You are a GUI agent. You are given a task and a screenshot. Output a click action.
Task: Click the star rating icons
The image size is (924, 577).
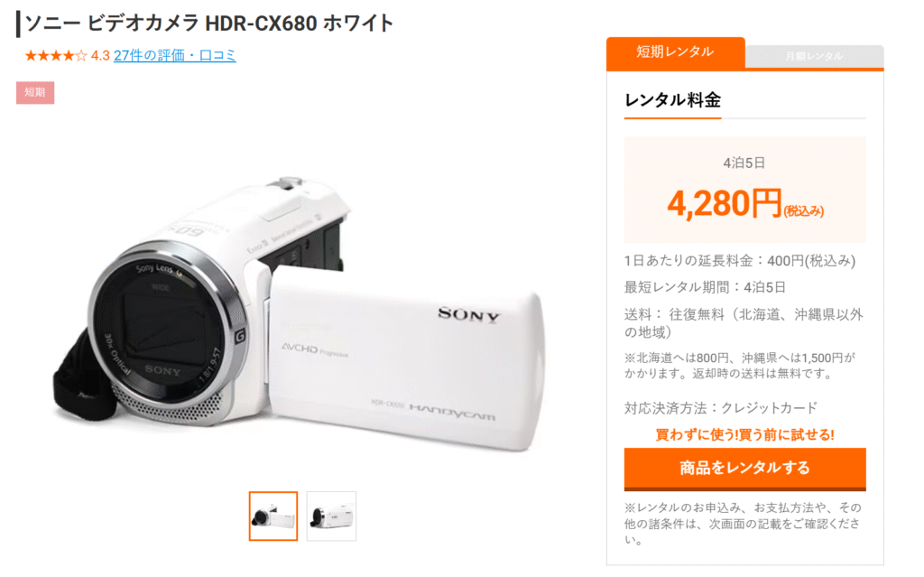pyautogui.click(x=56, y=56)
